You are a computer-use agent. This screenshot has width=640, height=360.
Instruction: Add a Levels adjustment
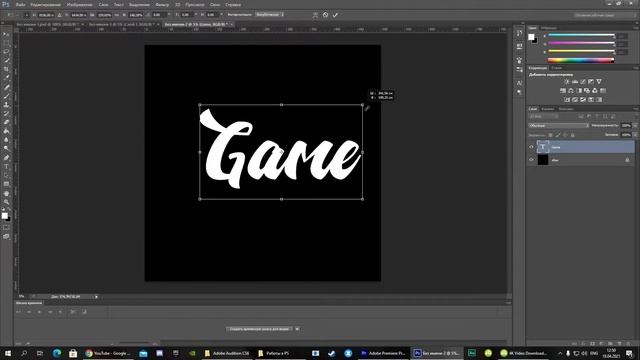[x=575, y=82]
